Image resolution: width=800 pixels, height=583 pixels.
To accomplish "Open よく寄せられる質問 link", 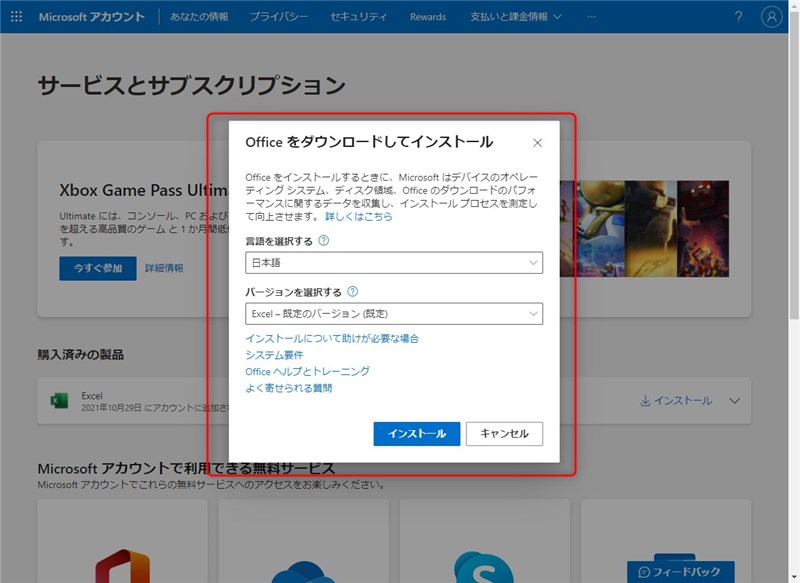I will 289,388.
